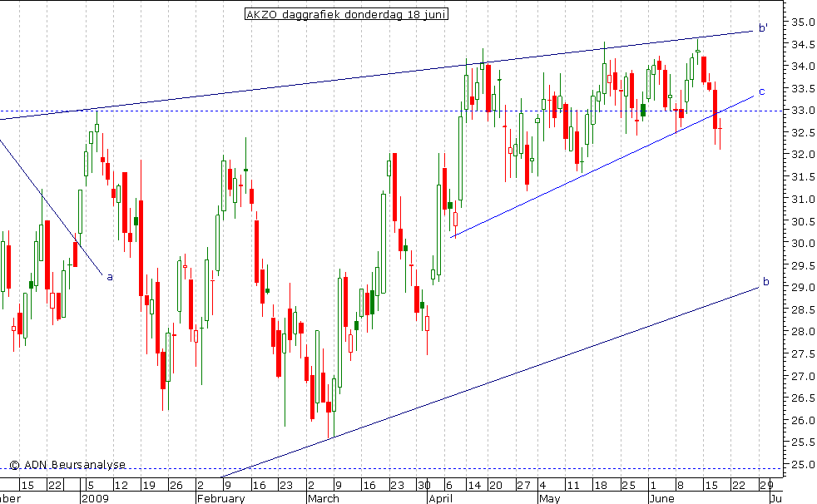The width and height of the screenshot is (817, 504).
Task: Click date tick 30 above April label
Action: 424,485
